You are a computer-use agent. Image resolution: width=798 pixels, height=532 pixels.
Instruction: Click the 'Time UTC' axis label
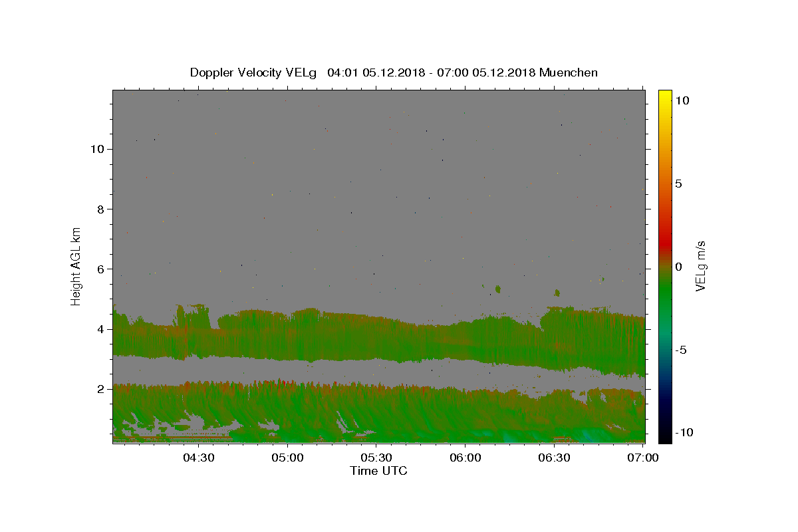pos(378,471)
